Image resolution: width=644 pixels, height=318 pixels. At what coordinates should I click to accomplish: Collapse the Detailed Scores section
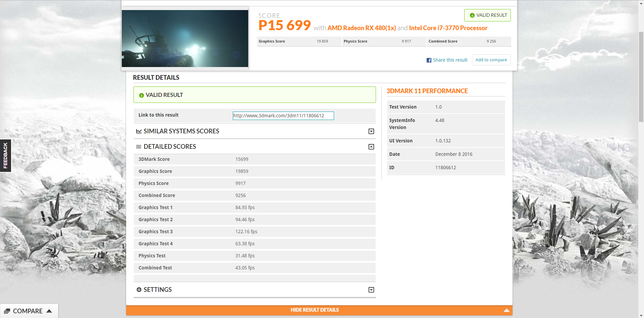click(x=371, y=146)
